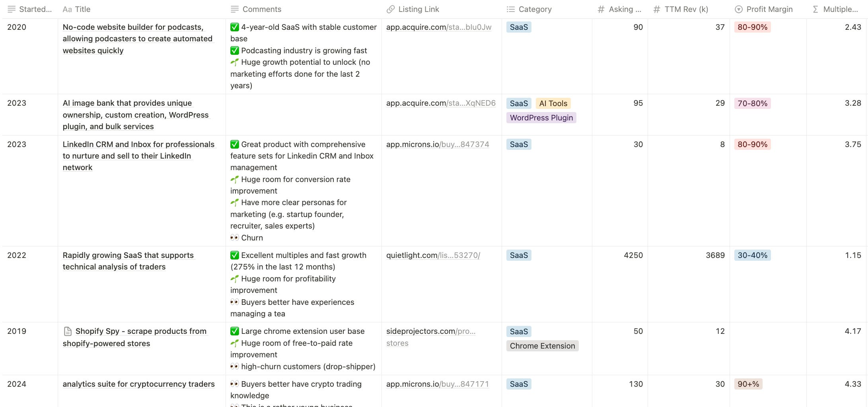The width and height of the screenshot is (868, 407).
Task: Select the Chrome Extension tag
Action: tap(542, 346)
